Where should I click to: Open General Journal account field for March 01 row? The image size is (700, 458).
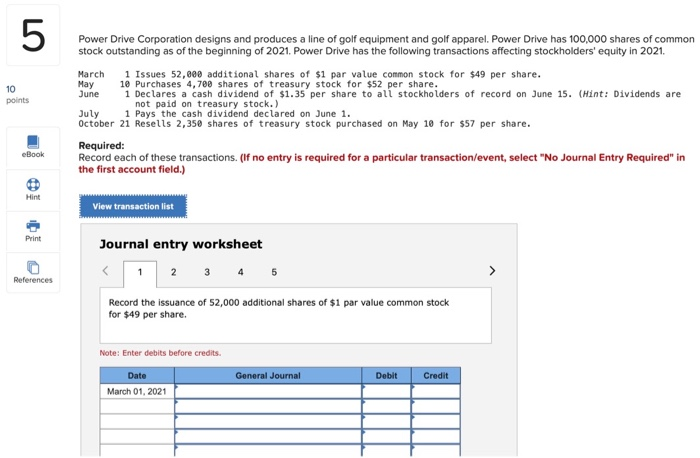[x=268, y=391]
